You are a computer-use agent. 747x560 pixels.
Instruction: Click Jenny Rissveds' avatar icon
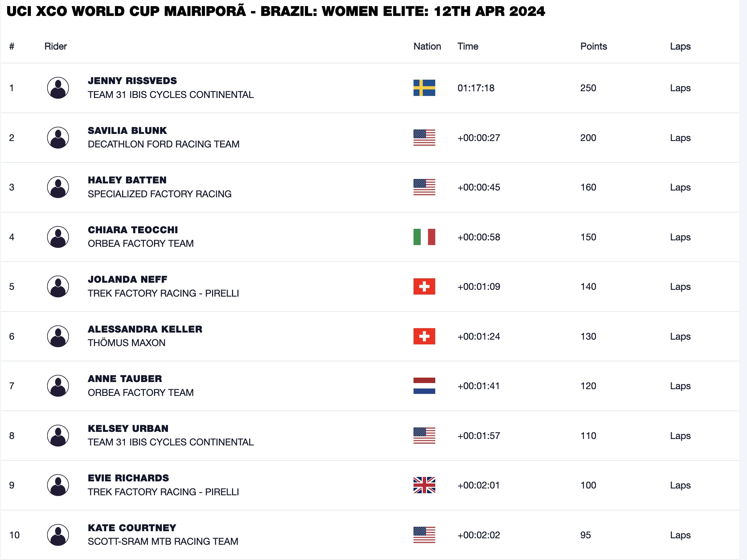tap(58, 88)
